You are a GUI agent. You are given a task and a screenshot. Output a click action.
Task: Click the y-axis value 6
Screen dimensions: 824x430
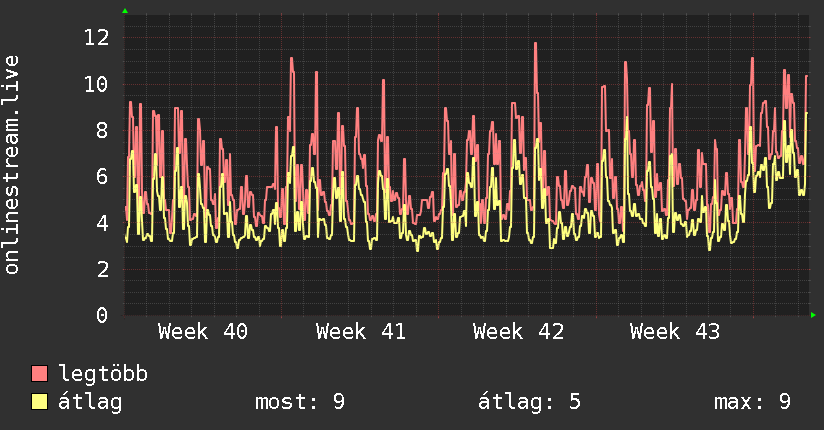pos(102,176)
